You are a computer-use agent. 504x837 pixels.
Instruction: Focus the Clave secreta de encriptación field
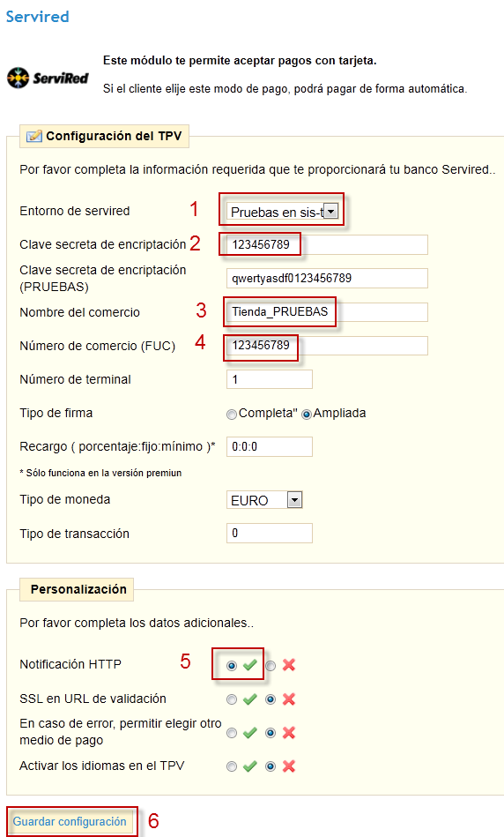tap(327, 244)
